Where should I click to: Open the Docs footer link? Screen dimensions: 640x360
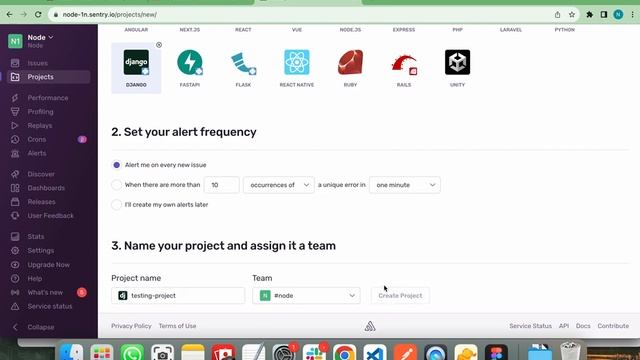click(583, 326)
